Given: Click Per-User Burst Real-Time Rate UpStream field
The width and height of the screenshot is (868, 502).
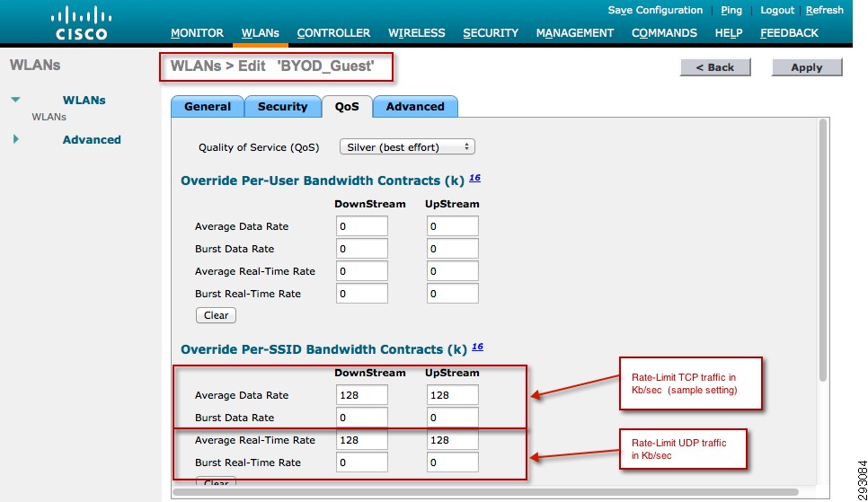Looking at the screenshot, I should tap(452, 294).
